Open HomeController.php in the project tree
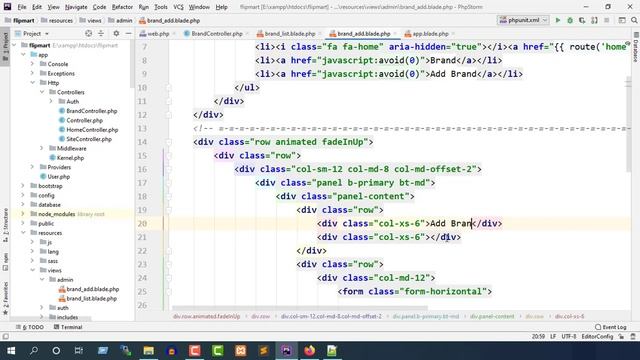 tap(89, 130)
